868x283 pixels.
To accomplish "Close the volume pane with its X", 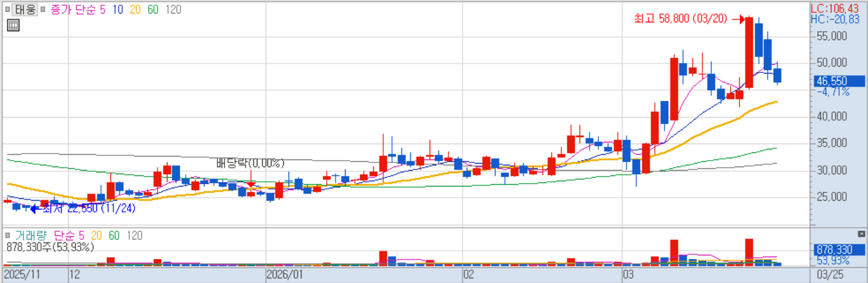I will pyautogui.click(x=862, y=234).
